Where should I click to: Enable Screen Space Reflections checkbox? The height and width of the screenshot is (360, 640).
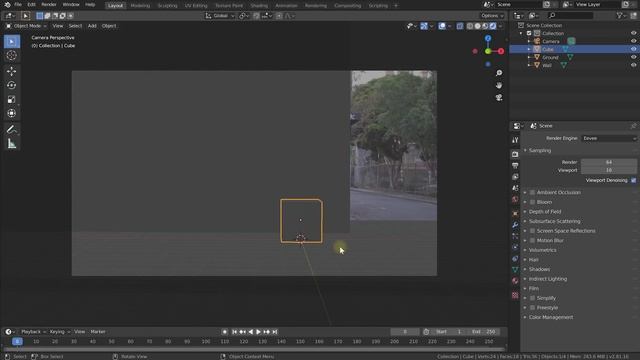532,231
